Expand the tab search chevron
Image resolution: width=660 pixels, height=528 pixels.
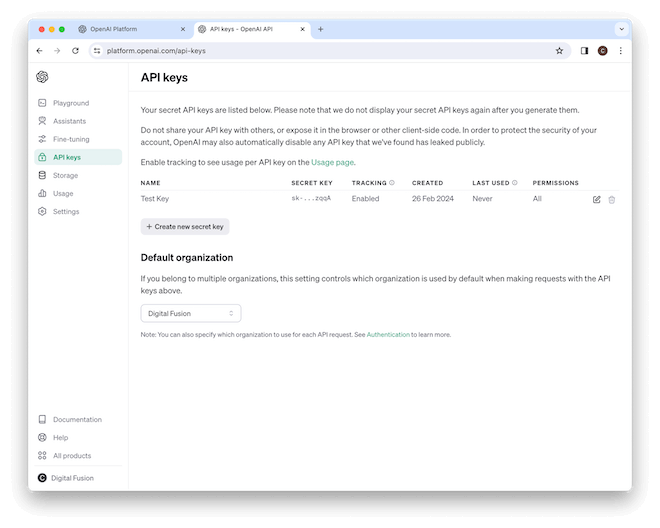point(621,29)
